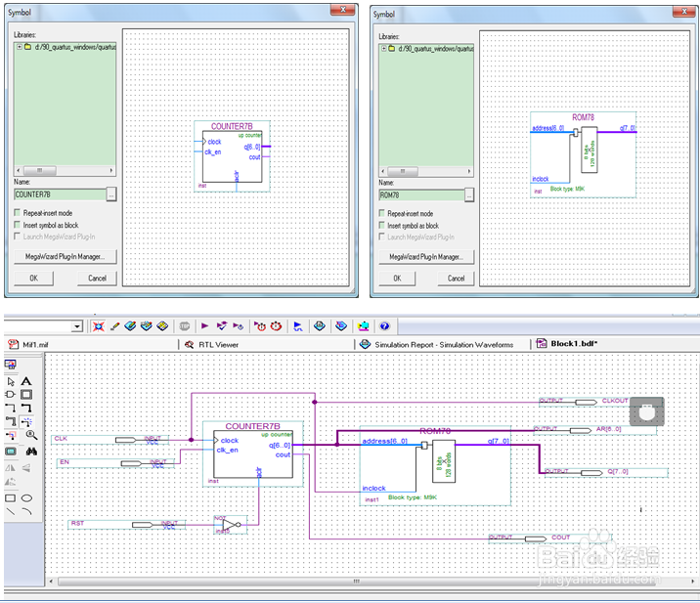Toggle the Rubberbanding tool
700x603 pixels.
tap(26, 421)
